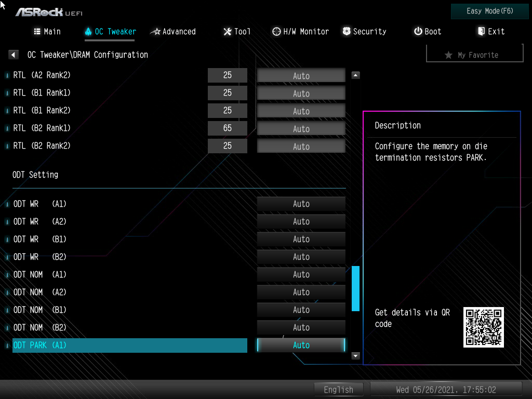
Task: Open the RTL (B1 Rank1) Auto selector
Action: 301,92
